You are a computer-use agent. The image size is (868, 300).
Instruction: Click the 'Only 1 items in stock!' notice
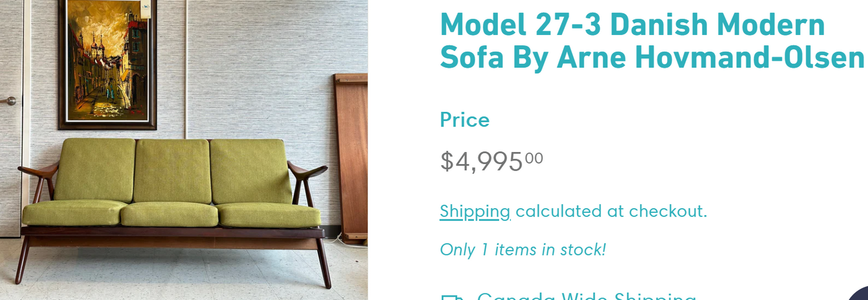tap(523, 249)
